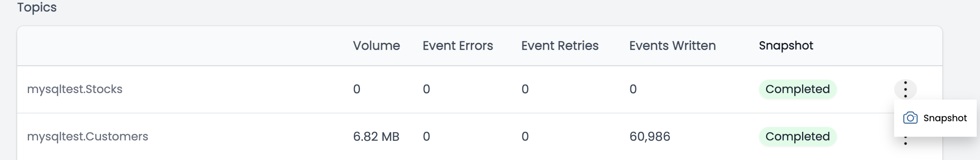Screen dimensions: 980x160
Task: Click Stocks row Events Written zero value
Action: tap(633, 89)
